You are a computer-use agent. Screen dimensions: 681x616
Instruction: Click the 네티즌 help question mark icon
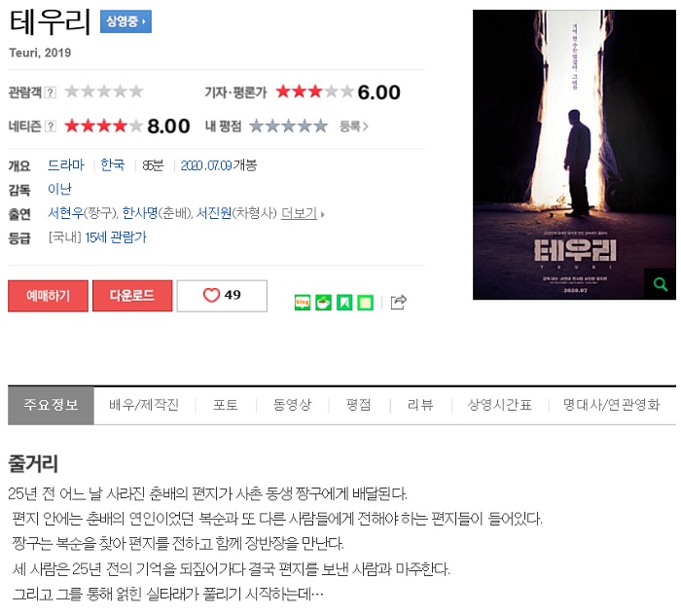pos(51,126)
